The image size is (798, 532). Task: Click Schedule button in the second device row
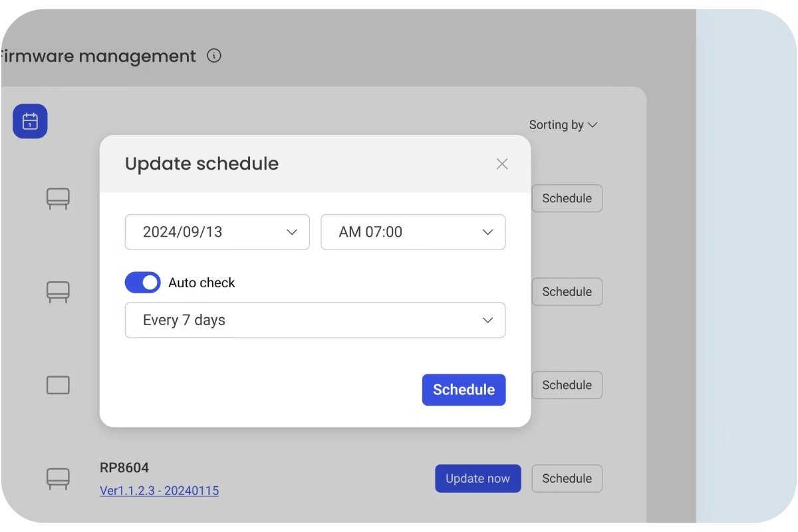567,292
